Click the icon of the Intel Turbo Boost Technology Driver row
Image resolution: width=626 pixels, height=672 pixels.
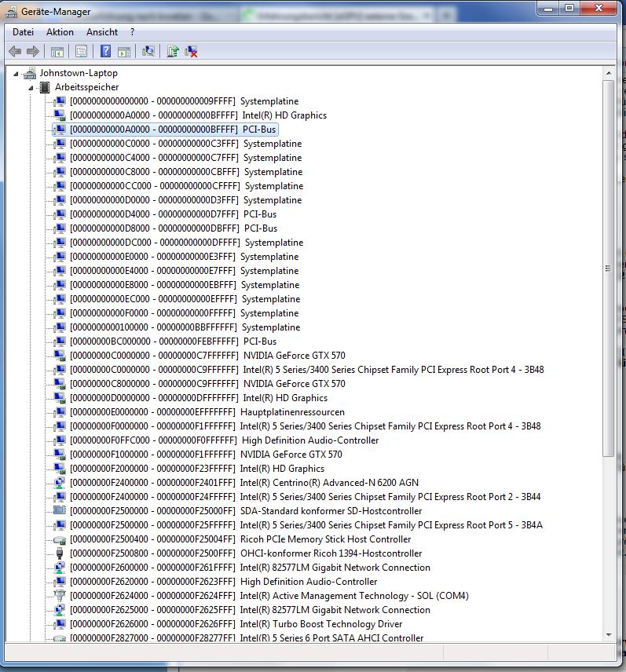coord(60,624)
